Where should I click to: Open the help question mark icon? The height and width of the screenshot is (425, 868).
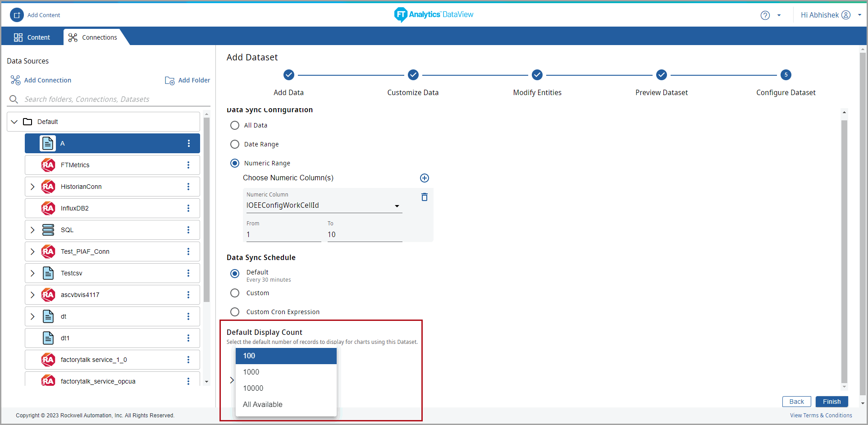click(x=765, y=15)
